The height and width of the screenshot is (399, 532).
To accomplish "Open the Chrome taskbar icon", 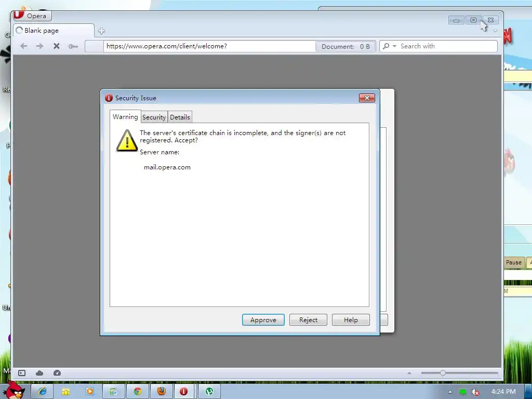I will 137,392.
